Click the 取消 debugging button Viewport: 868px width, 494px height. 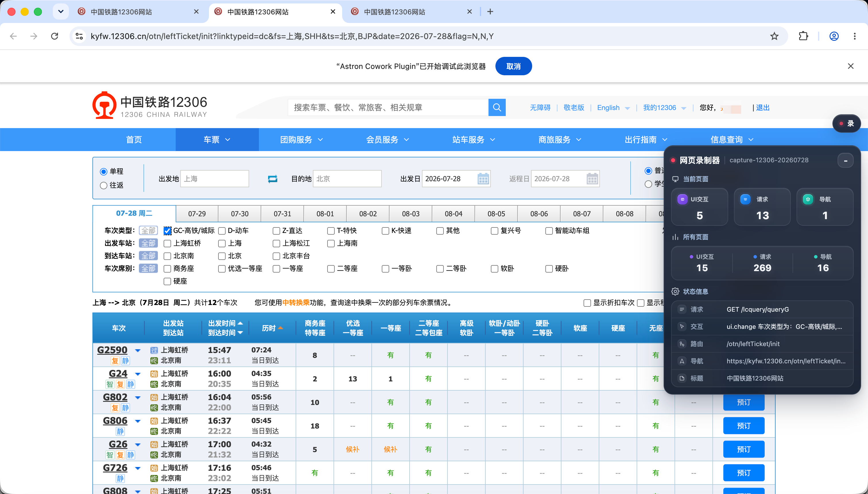513,66
